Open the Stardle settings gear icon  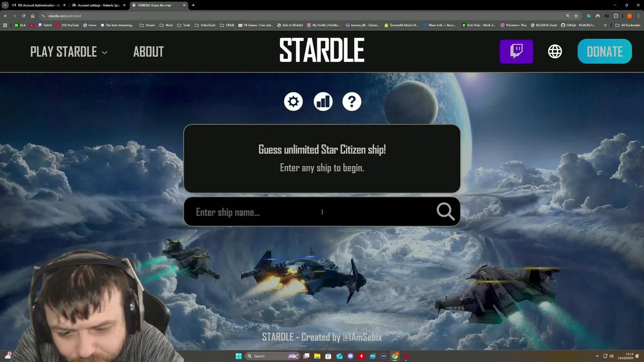pyautogui.click(x=293, y=102)
